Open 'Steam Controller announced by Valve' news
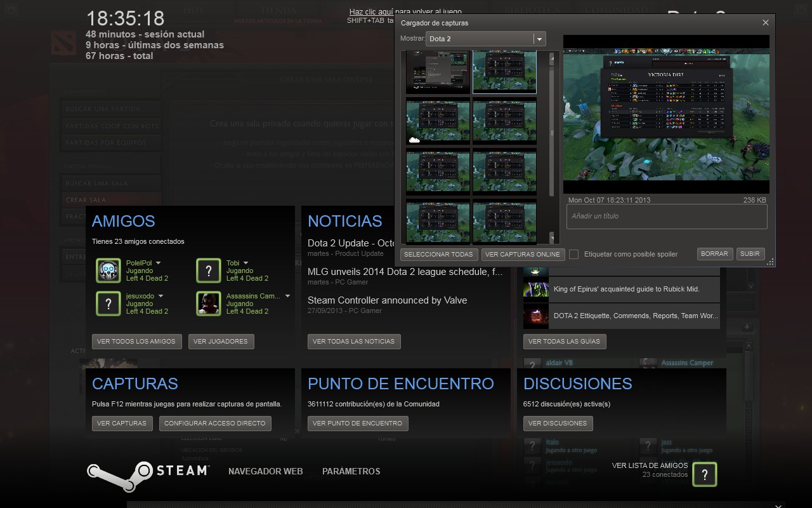Viewport: 812px width, 508px height. pos(388,300)
